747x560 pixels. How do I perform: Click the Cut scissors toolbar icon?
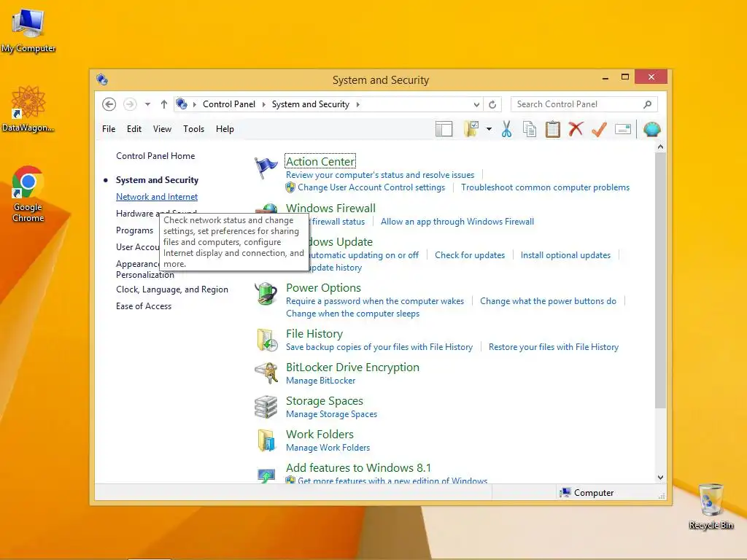[x=506, y=129]
